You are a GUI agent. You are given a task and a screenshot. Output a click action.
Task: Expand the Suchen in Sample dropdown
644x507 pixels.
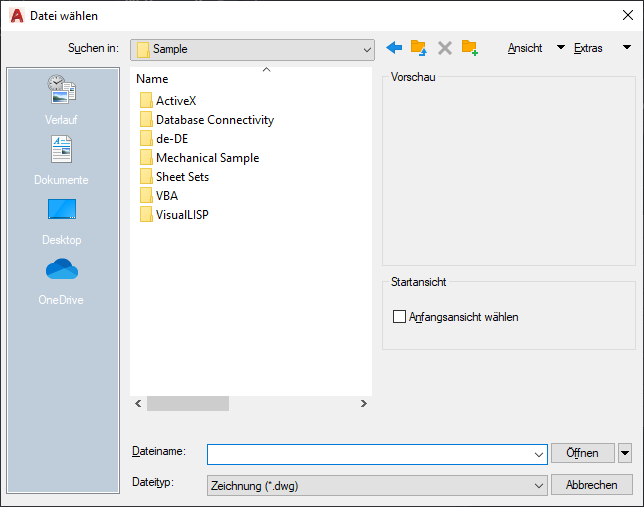pos(252,50)
